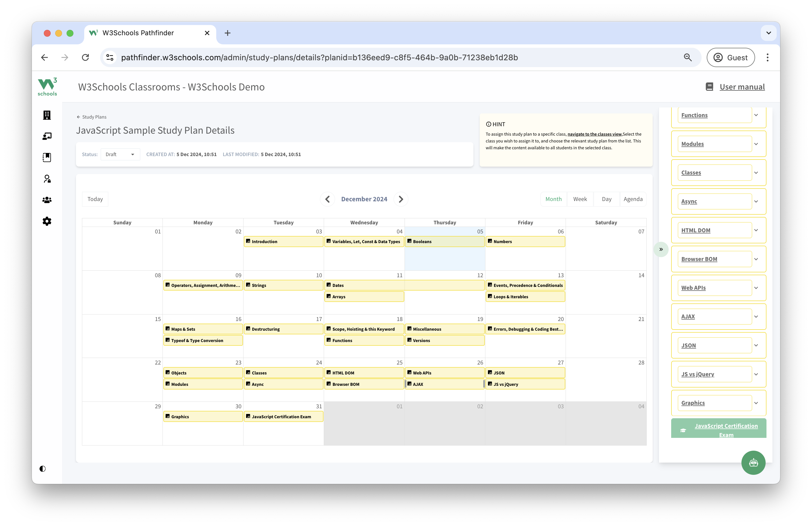Open the students group icon in sidebar
Screen dimensions: 812x526
point(47,200)
